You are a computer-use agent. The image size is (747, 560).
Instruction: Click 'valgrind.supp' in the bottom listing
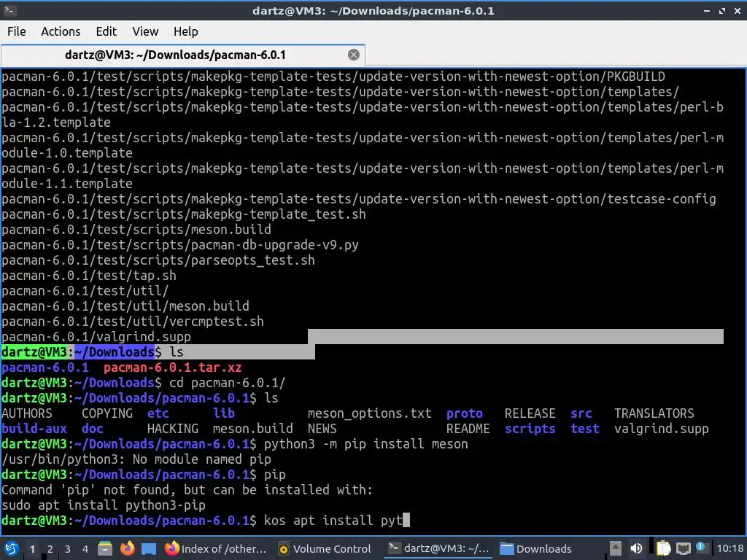[x=661, y=429]
